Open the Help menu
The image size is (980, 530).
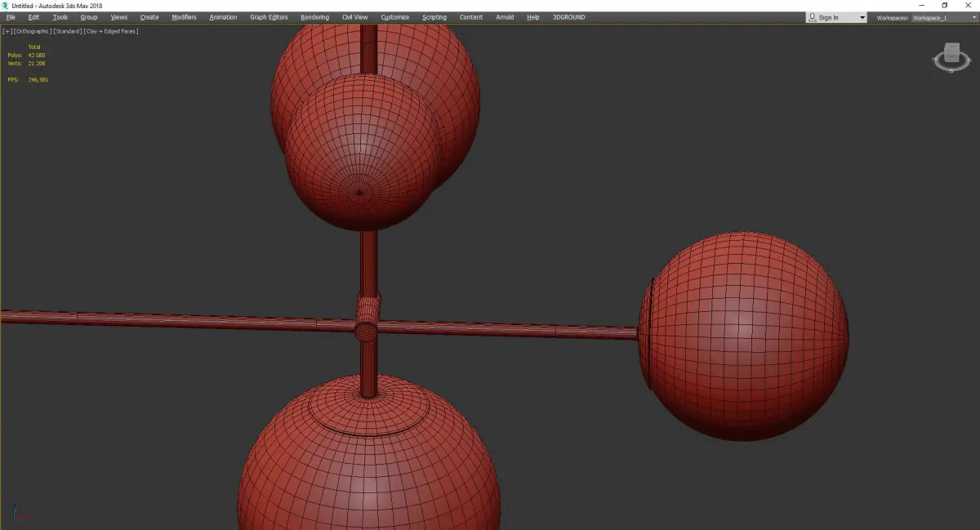533,17
